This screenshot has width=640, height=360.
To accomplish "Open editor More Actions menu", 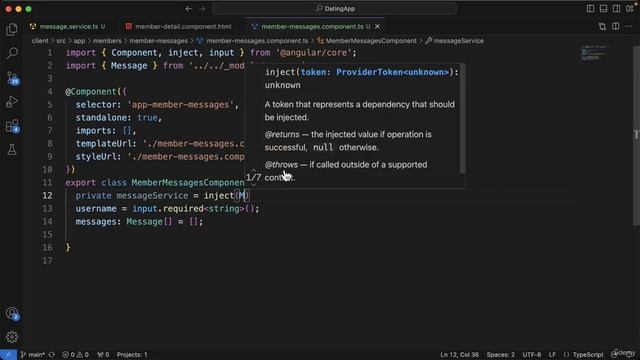I will [x=629, y=27].
